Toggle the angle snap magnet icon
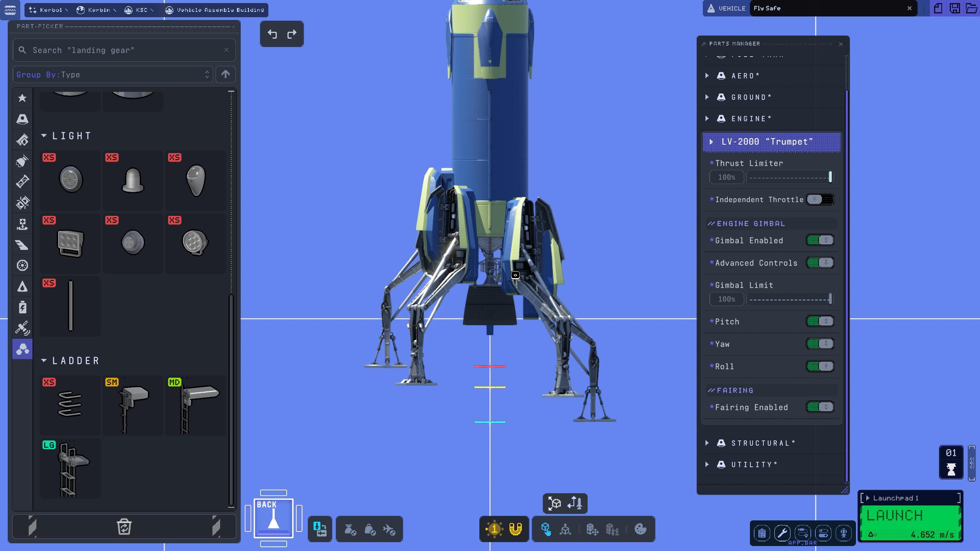 click(516, 529)
